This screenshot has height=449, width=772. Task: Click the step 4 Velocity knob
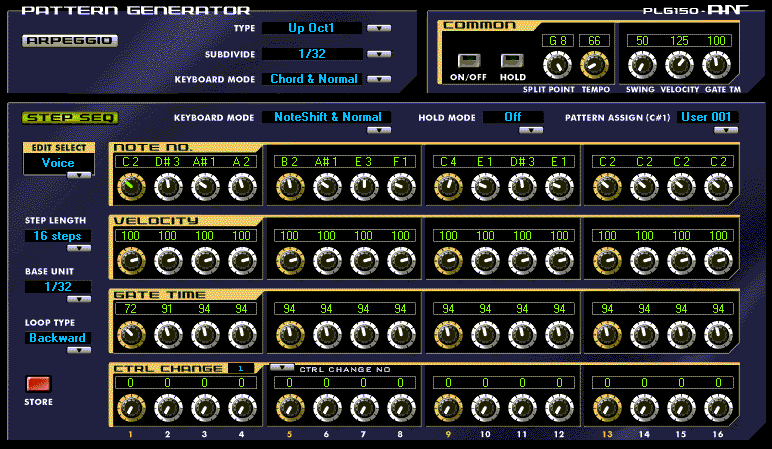242,261
